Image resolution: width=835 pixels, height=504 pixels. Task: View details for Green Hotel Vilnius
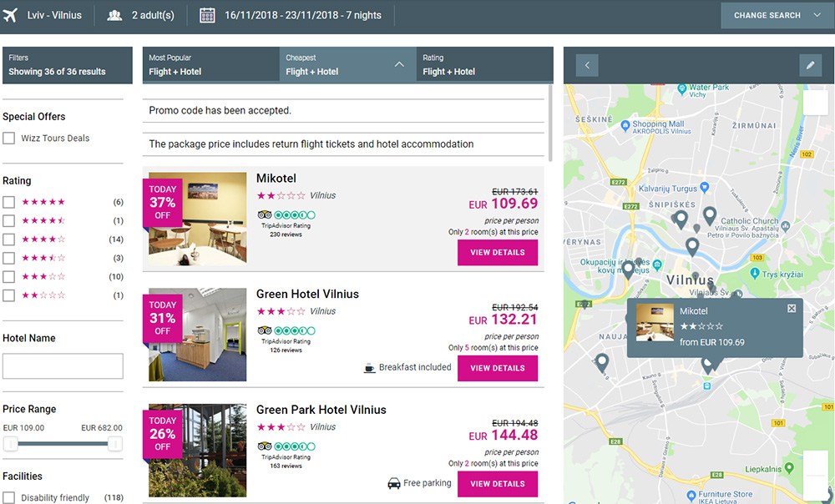tap(498, 368)
